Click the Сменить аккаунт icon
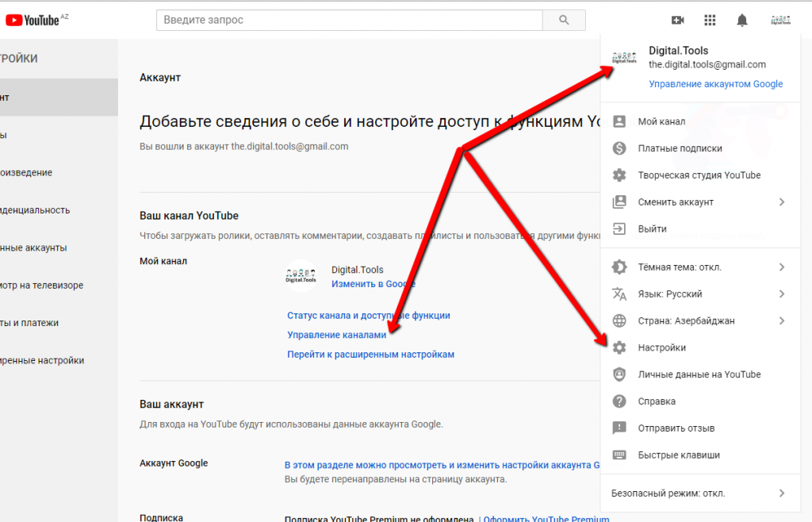The height and width of the screenshot is (522, 812). (x=619, y=202)
